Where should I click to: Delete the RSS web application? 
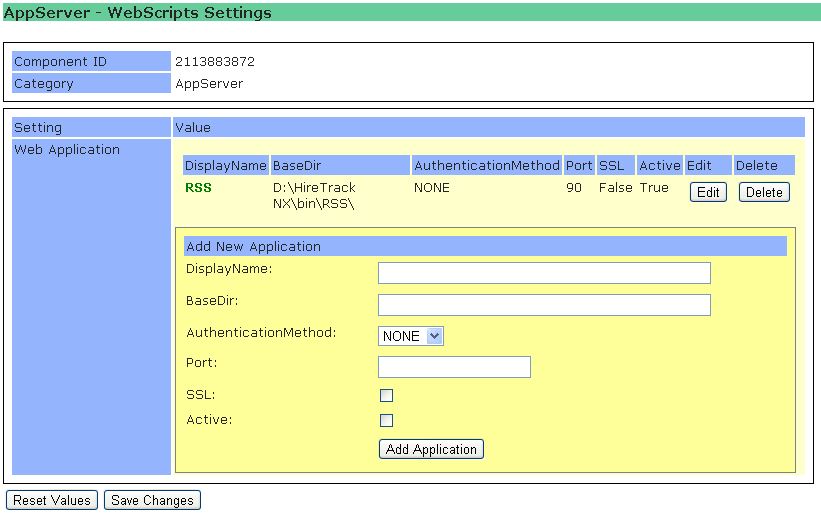tap(764, 192)
